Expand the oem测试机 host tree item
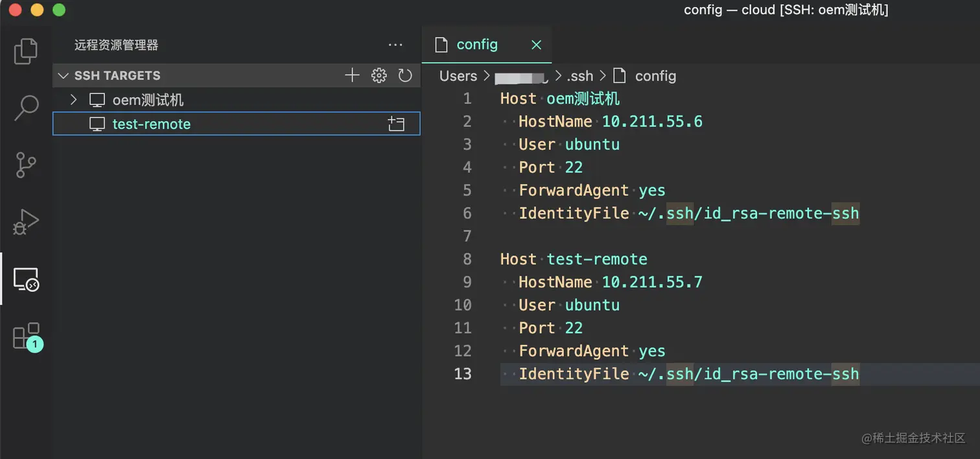This screenshot has width=980, height=459. [73, 100]
